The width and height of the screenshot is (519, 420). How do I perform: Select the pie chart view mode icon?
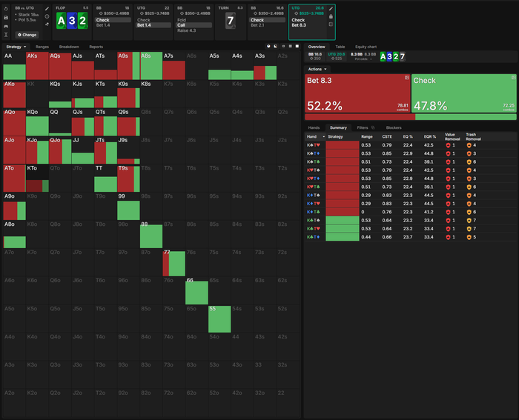click(268, 47)
